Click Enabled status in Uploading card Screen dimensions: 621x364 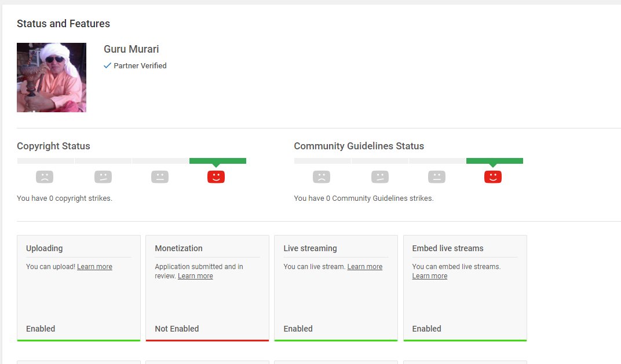click(41, 329)
